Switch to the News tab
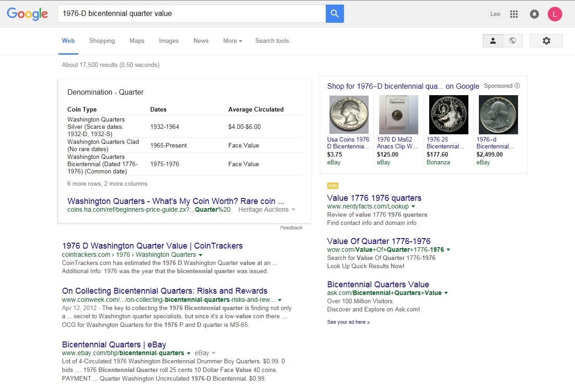This screenshot has width=575, height=392. (x=201, y=41)
